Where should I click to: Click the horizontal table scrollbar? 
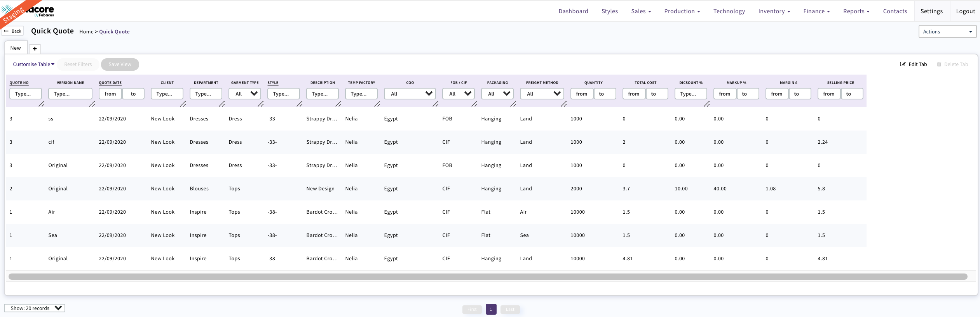point(488,277)
